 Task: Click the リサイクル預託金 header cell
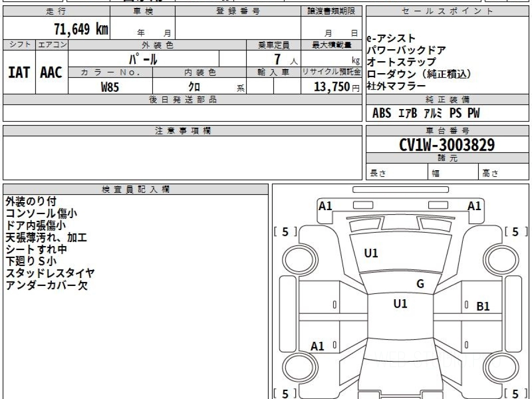(332, 72)
